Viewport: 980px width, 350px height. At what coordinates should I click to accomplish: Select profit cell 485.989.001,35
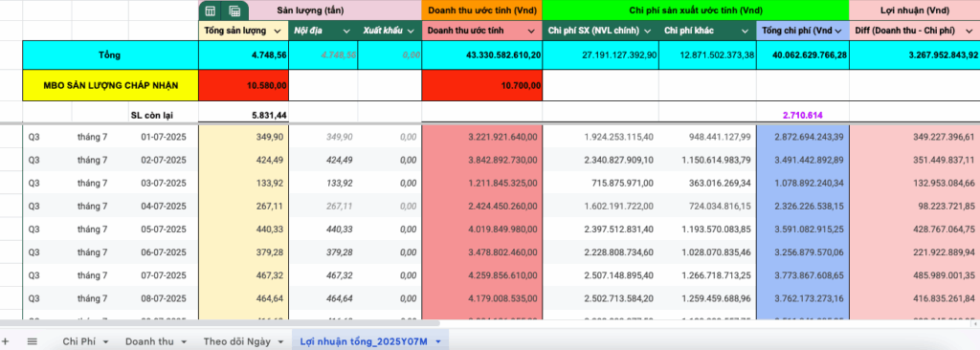point(914,275)
